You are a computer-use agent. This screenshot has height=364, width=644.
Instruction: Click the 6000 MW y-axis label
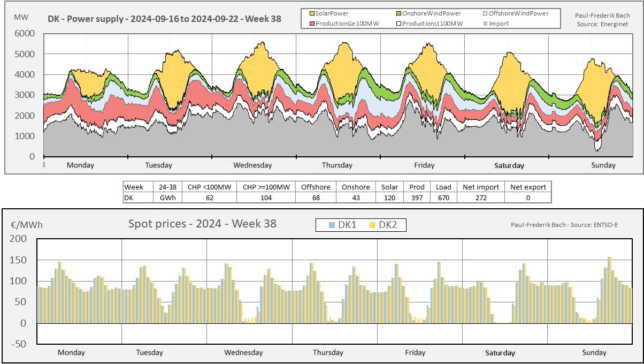tap(24, 34)
